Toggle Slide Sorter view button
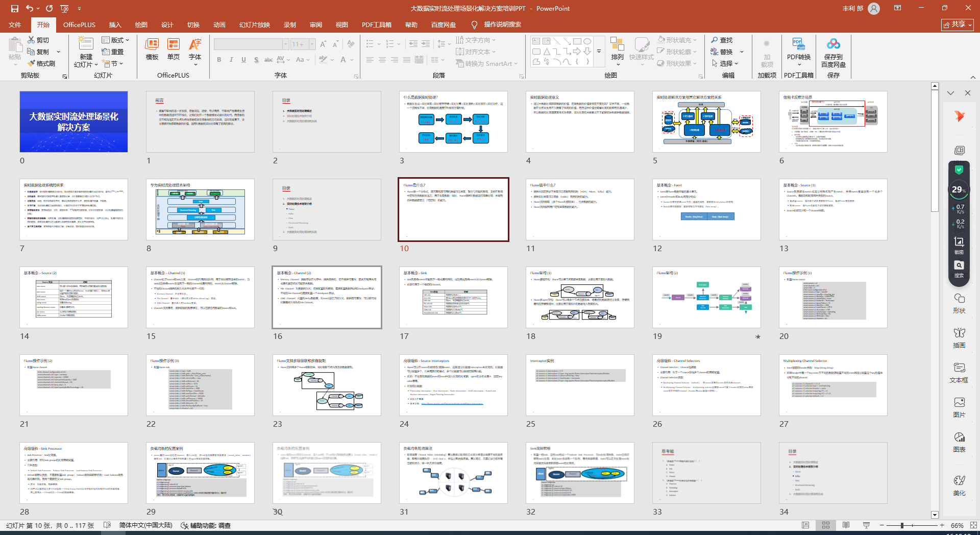 click(826, 525)
